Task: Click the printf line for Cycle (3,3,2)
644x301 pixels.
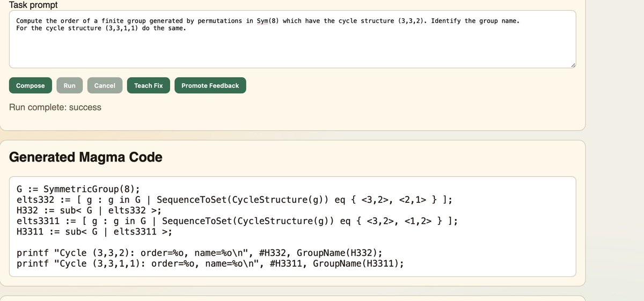Action: [x=200, y=253]
